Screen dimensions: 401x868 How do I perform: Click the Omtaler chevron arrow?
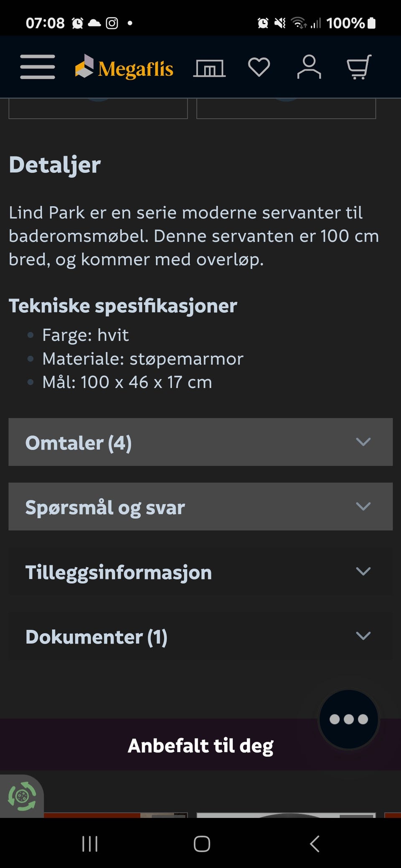(363, 442)
